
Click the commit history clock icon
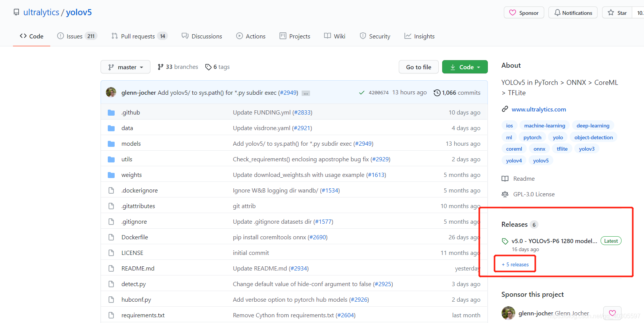(x=437, y=93)
